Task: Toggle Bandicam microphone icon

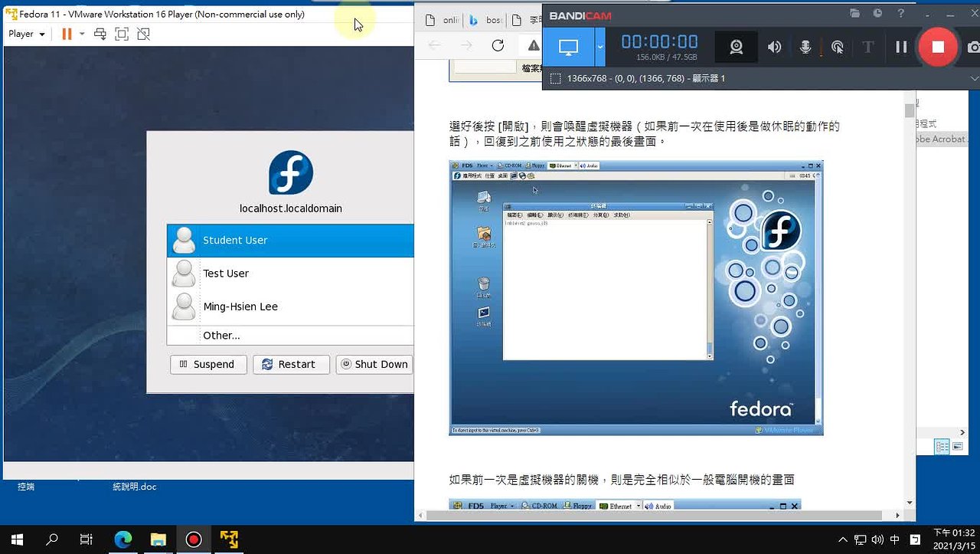Action: point(805,48)
